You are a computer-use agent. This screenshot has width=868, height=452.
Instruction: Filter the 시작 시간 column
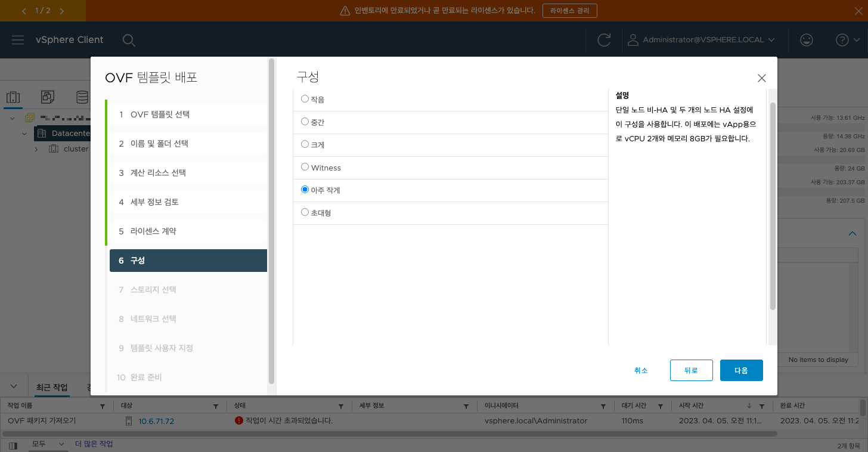(761, 406)
